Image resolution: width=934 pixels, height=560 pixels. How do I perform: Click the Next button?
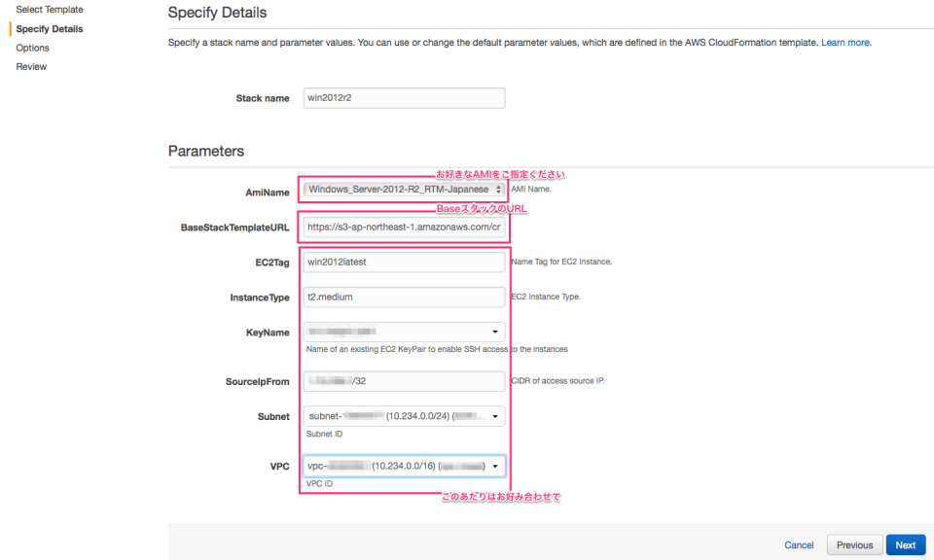(905, 544)
